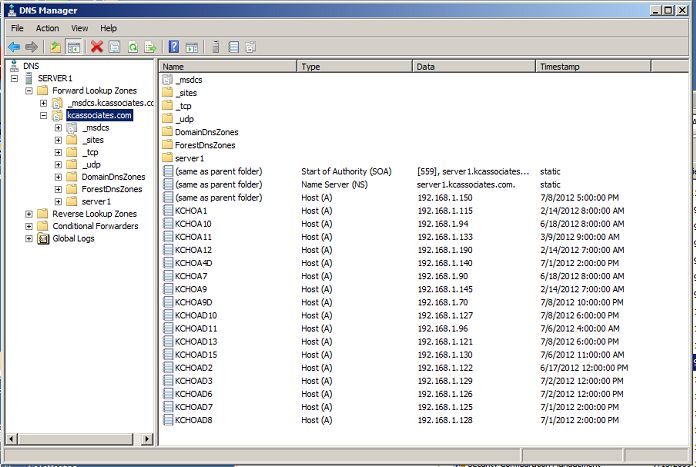Toggle the Show/Hide Console Tree icon
Viewport: 696px width, 467px height.
73,47
